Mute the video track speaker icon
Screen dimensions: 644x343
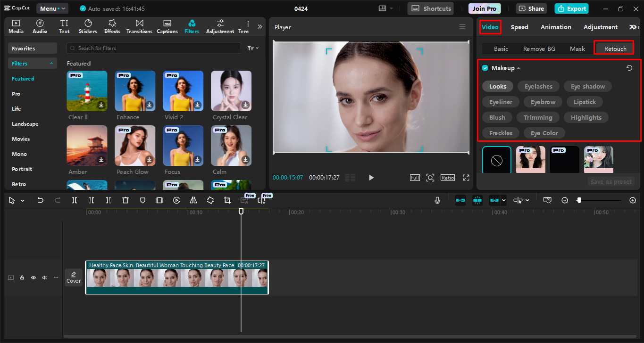44,278
